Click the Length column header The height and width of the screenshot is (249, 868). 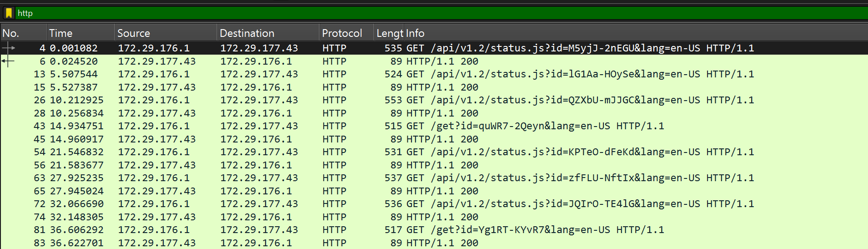(389, 33)
